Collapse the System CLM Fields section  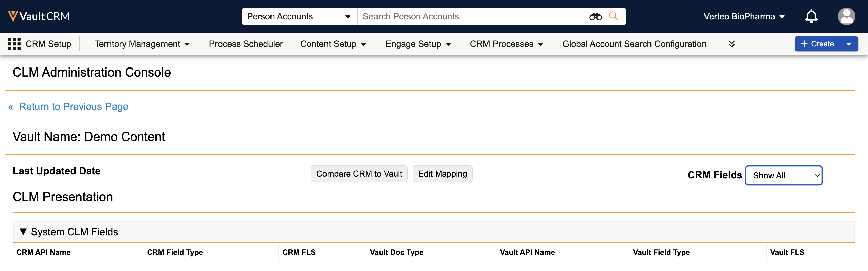(x=23, y=232)
